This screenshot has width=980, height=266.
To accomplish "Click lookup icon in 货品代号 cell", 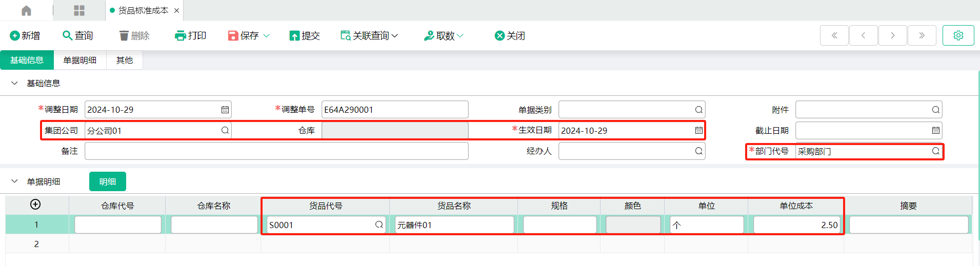I will [379, 224].
